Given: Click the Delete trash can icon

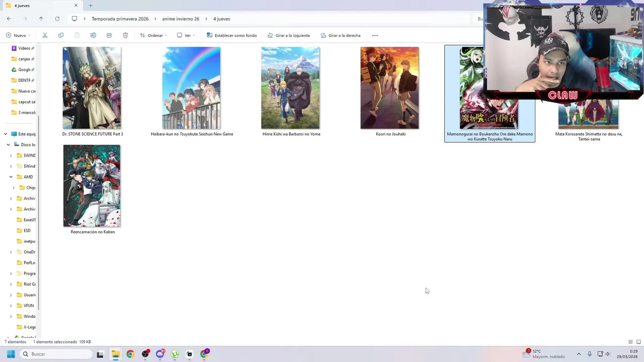Looking at the screenshot, I should [x=125, y=35].
